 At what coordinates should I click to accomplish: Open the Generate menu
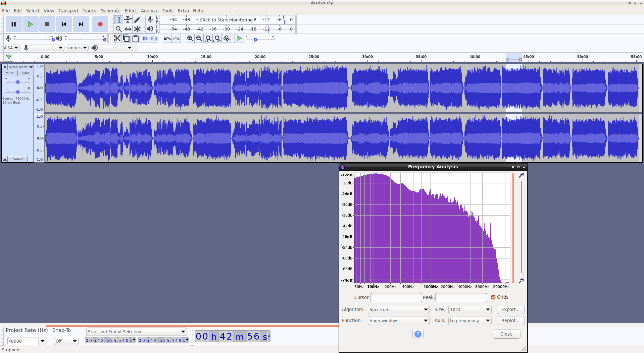110,11
